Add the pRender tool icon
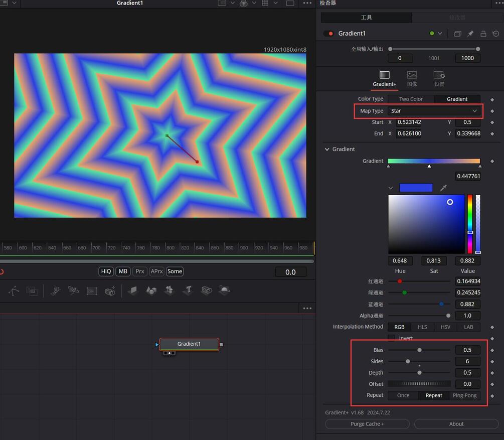 (92, 291)
